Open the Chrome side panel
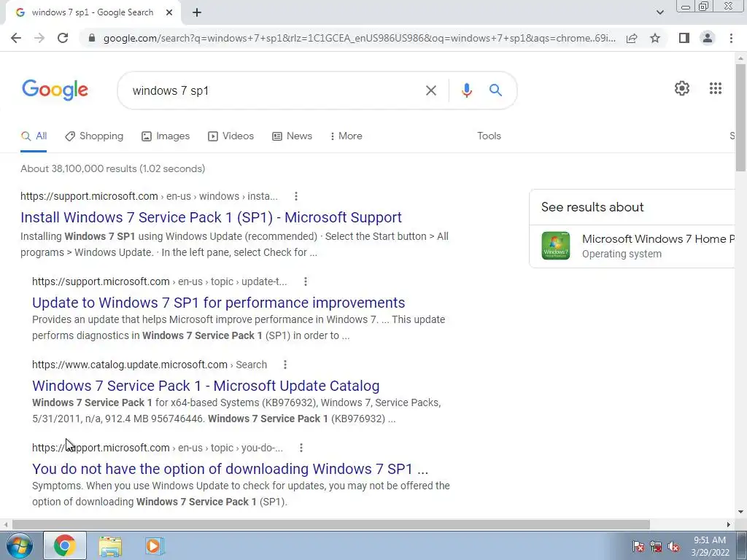The width and height of the screenshot is (747, 560). 684,38
